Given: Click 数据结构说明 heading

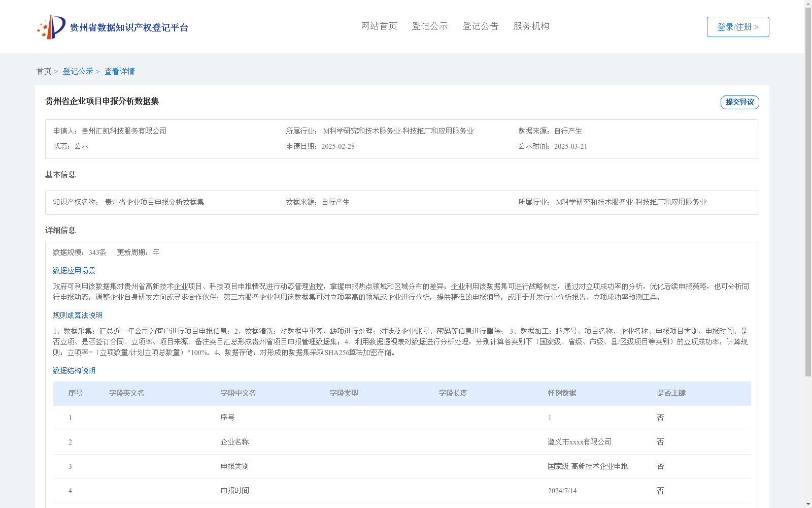Looking at the screenshot, I should 74,371.
